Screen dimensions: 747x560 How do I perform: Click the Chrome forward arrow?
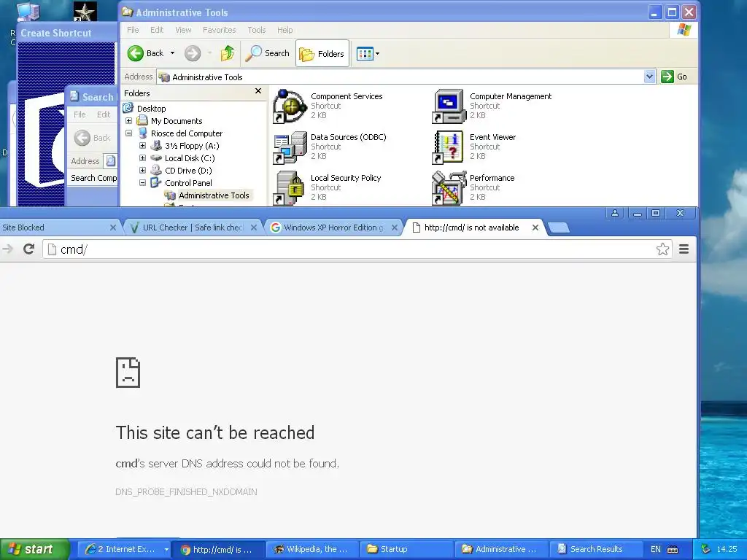click(x=7, y=249)
